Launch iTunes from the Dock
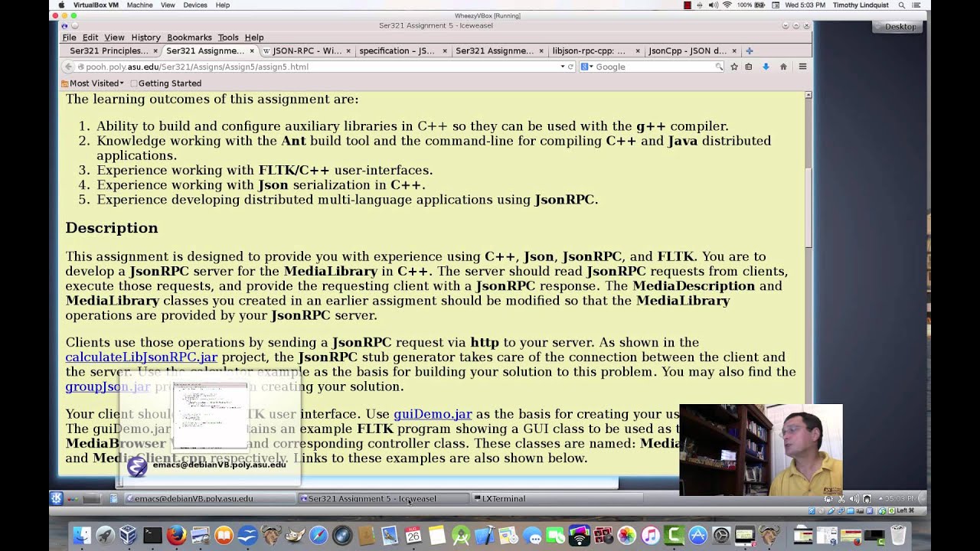Image resolution: width=980 pixels, height=551 pixels. pos(650,536)
